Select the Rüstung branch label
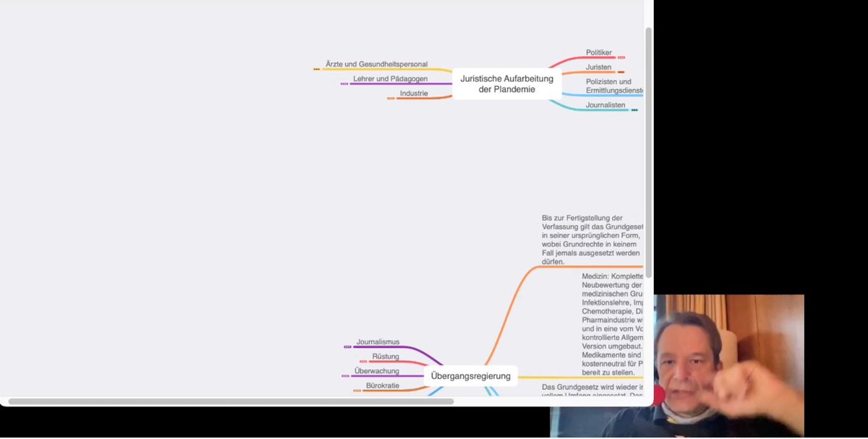The width and height of the screenshot is (868, 439). [386, 357]
